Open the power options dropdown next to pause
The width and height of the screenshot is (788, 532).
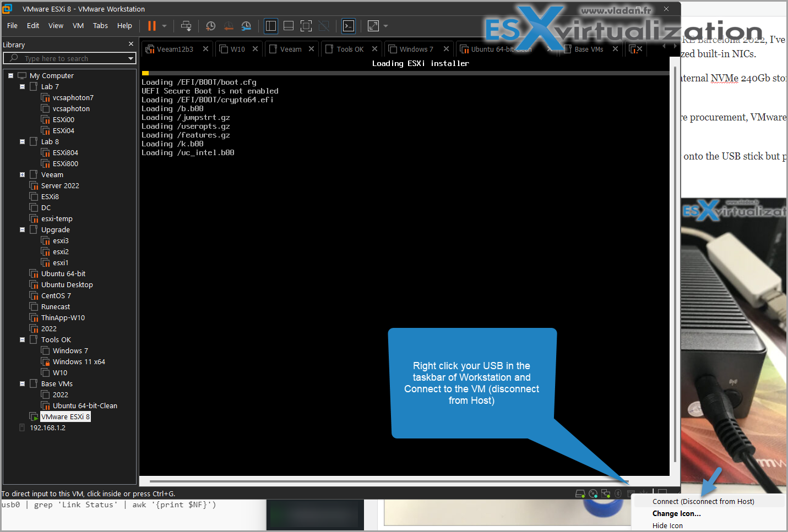pyautogui.click(x=164, y=26)
